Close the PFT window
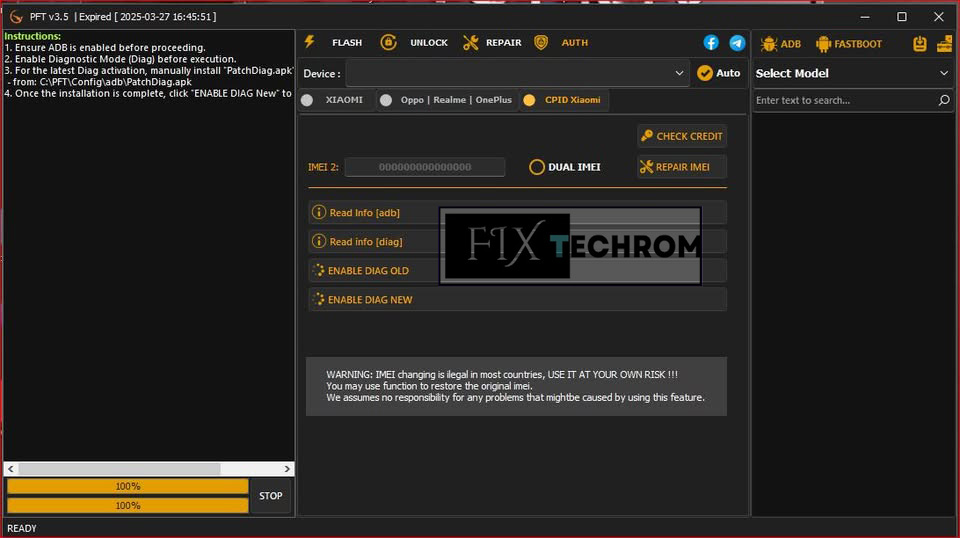 (x=939, y=17)
